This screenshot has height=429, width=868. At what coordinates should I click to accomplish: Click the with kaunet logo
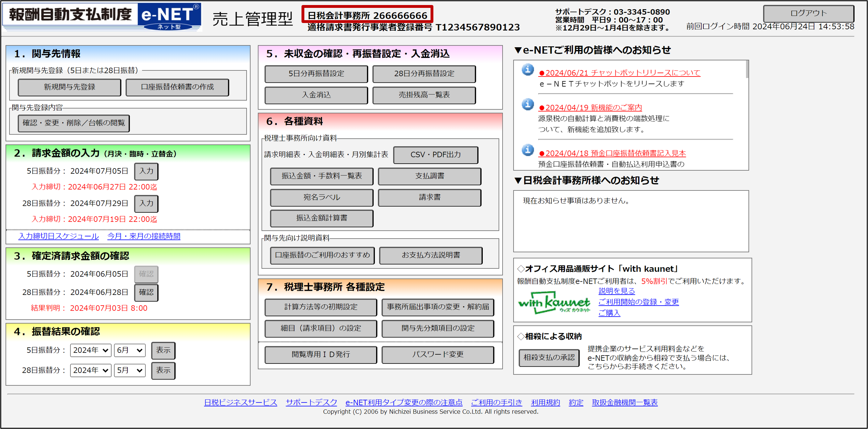554,302
